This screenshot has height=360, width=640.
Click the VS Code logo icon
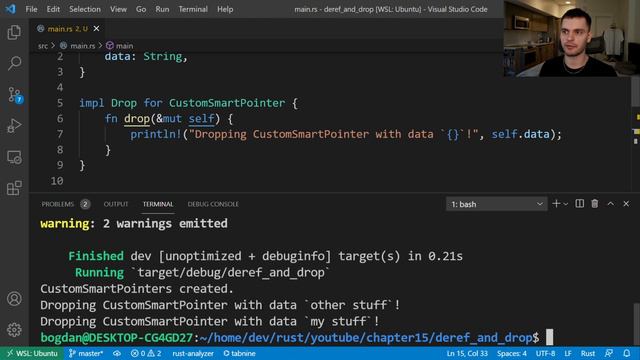point(11,9)
